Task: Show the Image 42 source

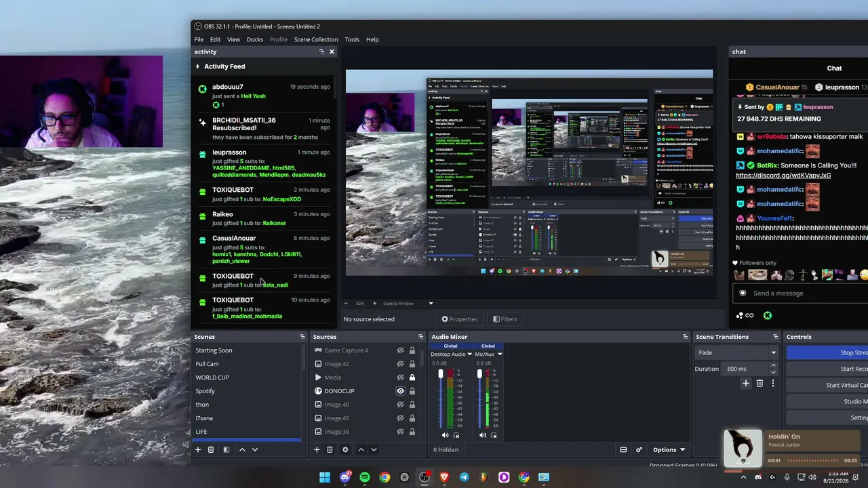Action: [400, 364]
